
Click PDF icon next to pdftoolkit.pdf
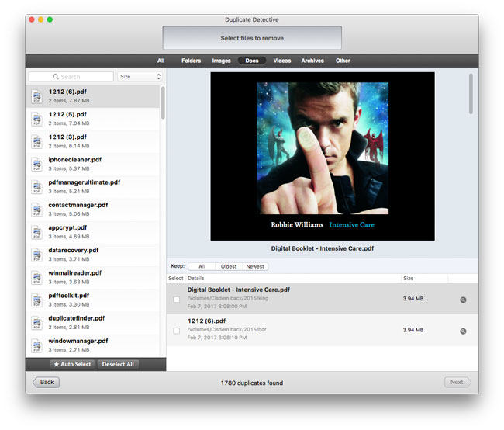(36, 300)
